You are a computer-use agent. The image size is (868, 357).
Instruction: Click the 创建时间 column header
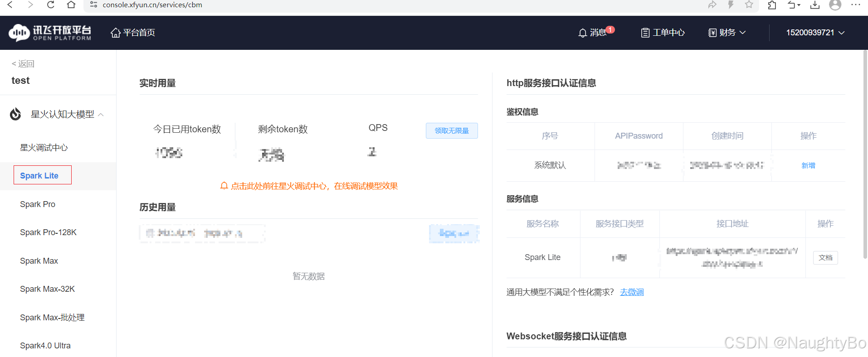pyautogui.click(x=727, y=136)
